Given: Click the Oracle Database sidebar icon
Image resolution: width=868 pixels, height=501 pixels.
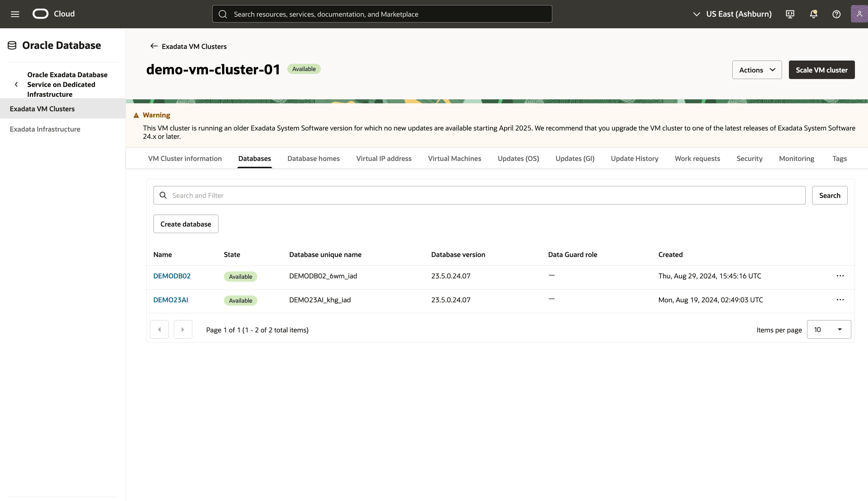Looking at the screenshot, I should click(x=12, y=45).
